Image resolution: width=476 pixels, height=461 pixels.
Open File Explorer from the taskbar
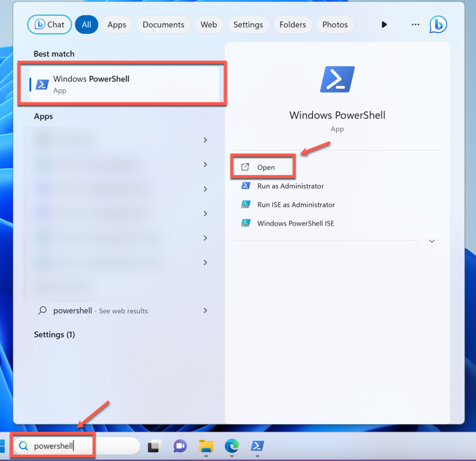[206, 447]
